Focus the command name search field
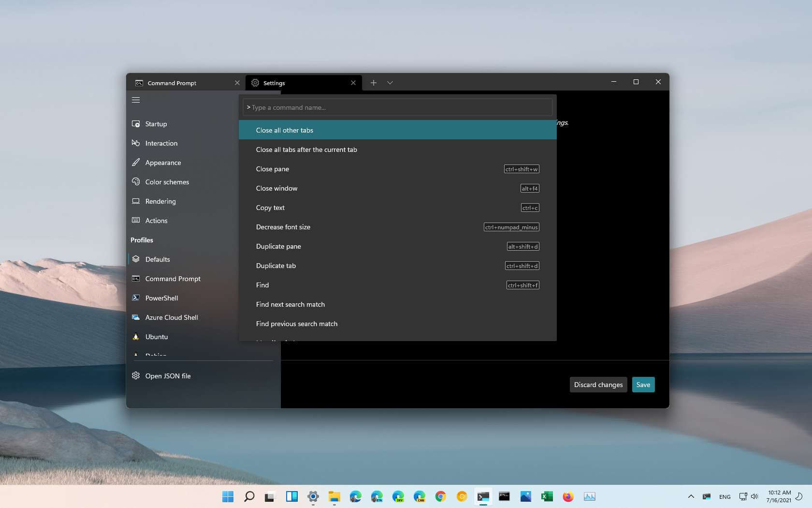 (x=397, y=107)
